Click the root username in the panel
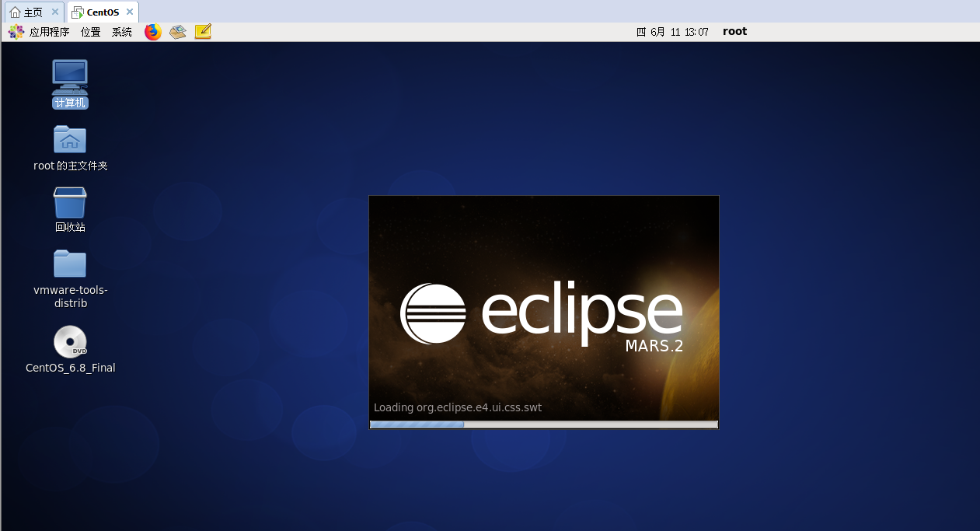The height and width of the screenshot is (531, 980). click(x=734, y=31)
